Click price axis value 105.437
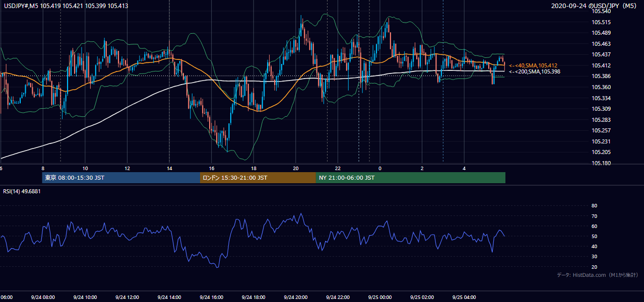Screen dimensions: 644x302 click(x=602, y=54)
